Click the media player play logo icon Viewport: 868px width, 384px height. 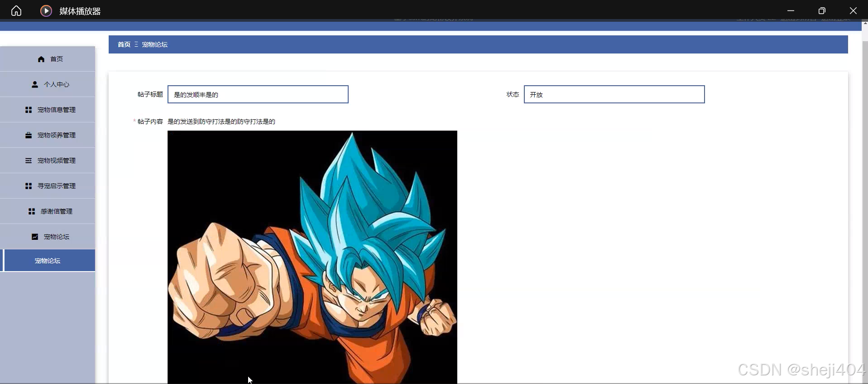point(46,10)
